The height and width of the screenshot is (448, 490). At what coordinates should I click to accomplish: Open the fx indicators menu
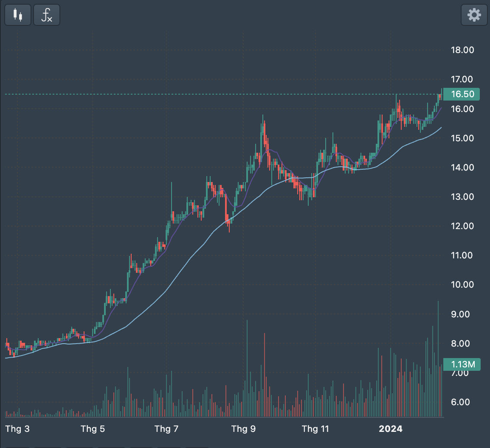coord(47,15)
